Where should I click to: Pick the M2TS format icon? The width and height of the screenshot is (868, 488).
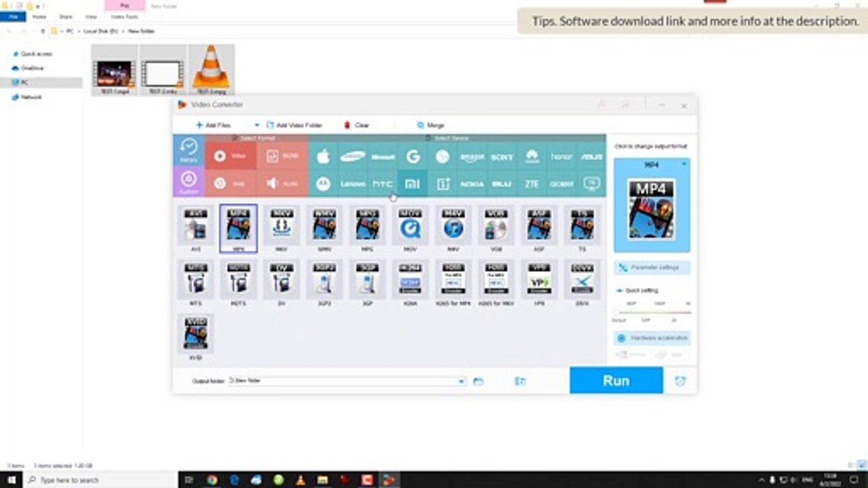click(238, 279)
